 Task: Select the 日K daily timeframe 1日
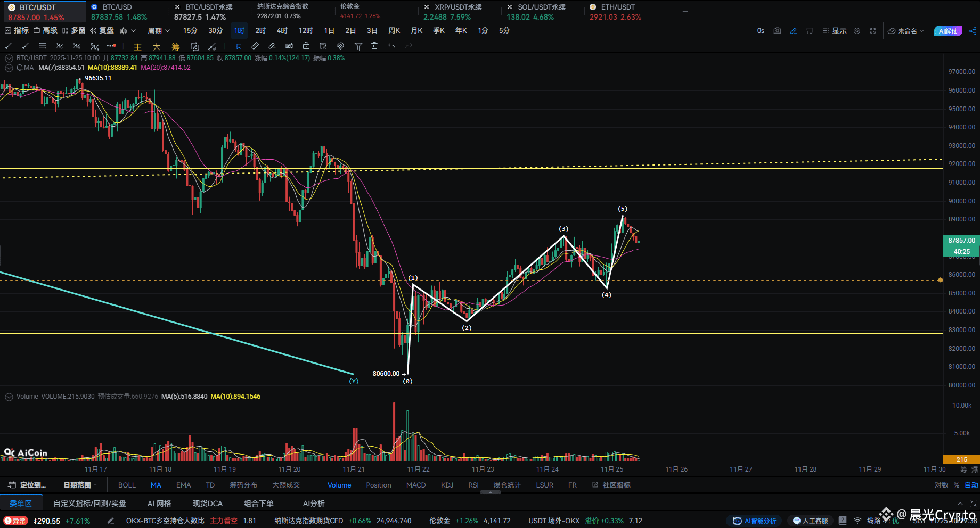pyautogui.click(x=329, y=31)
